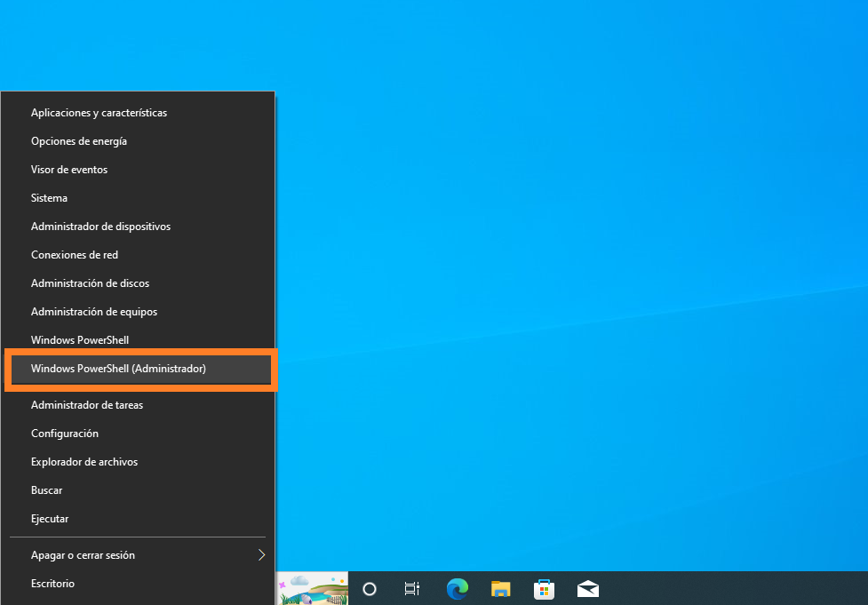This screenshot has height=605, width=868.
Task: Open File Explorer taskbar icon
Action: click(501, 588)
